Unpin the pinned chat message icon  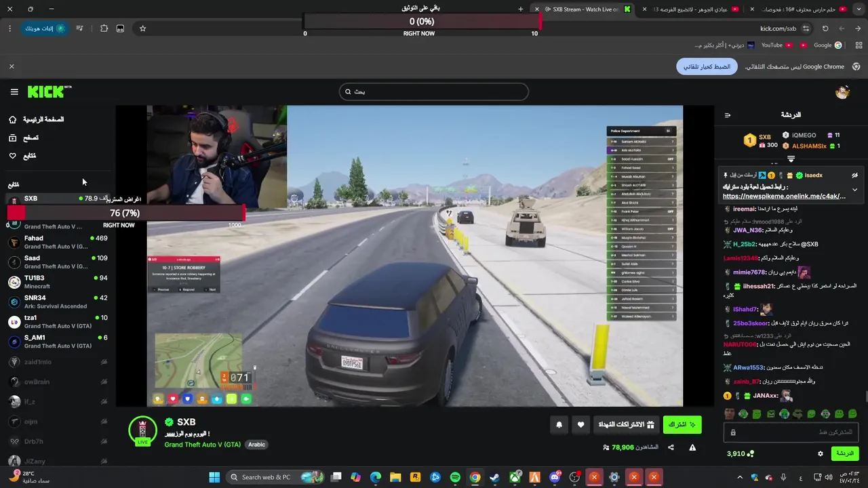[x=854, y=175]
